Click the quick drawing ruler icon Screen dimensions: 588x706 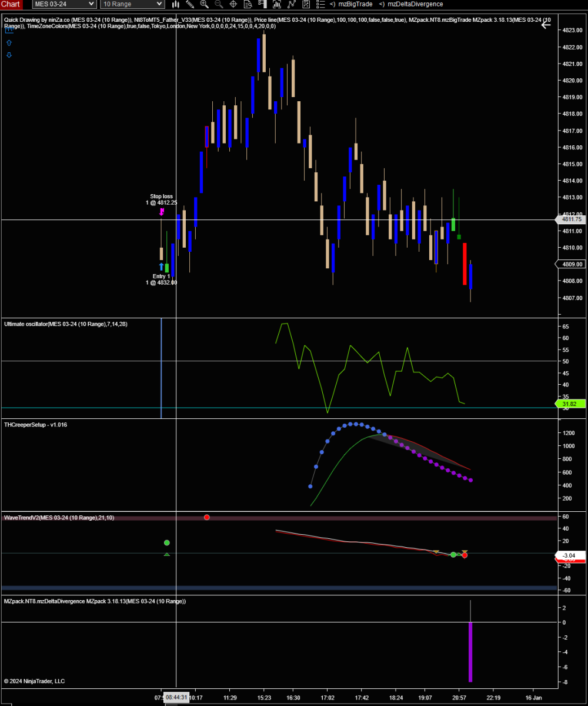9,30
